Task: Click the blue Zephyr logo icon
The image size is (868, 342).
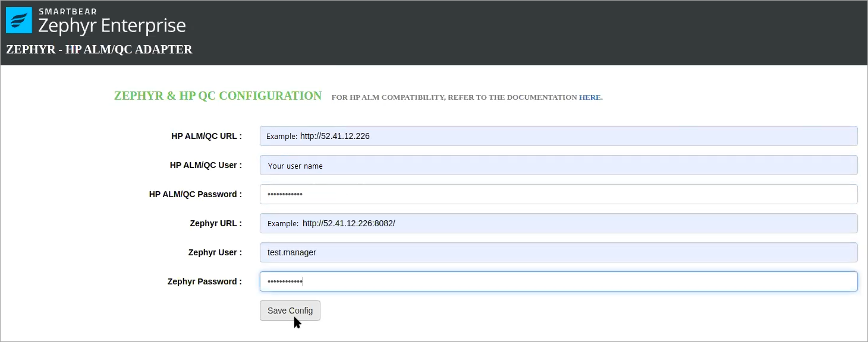Action: tap(18, 20)
